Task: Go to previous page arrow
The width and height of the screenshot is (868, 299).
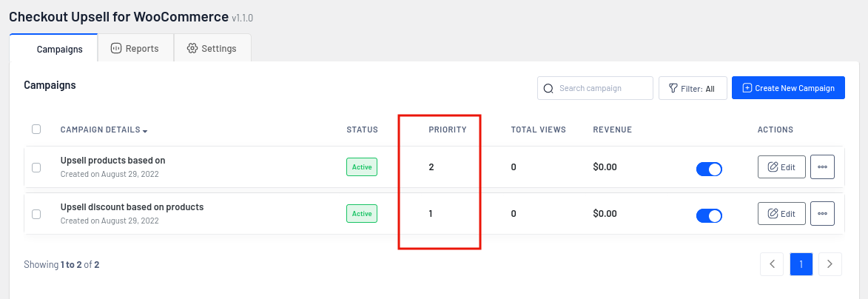Action: pyautogui.click(x=772, y=264)
